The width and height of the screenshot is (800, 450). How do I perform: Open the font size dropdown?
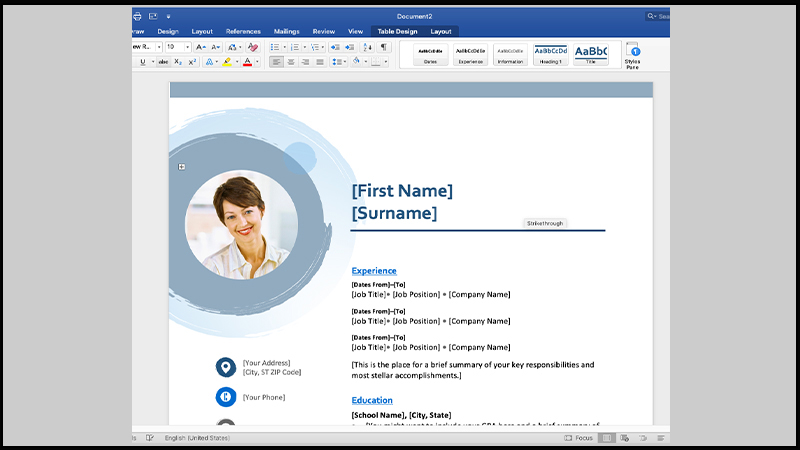point(187,47)
